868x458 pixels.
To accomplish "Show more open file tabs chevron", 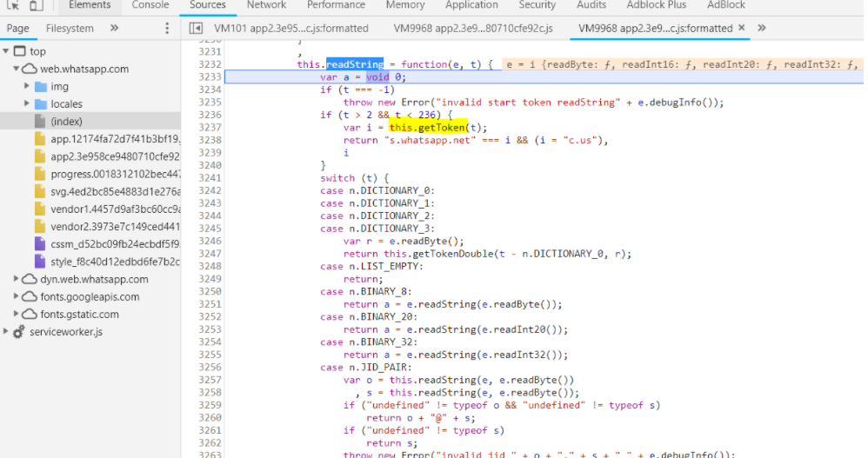I will 762,28.
